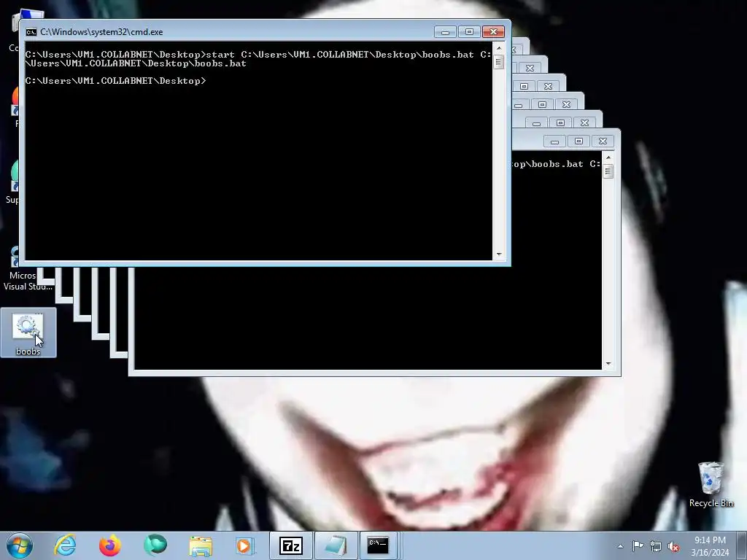Image resolution: width=747 pixels, height=560 pixels.
Task: Open Windows Explorer folder icon in taskbar
Action: [x=201, y=545]
